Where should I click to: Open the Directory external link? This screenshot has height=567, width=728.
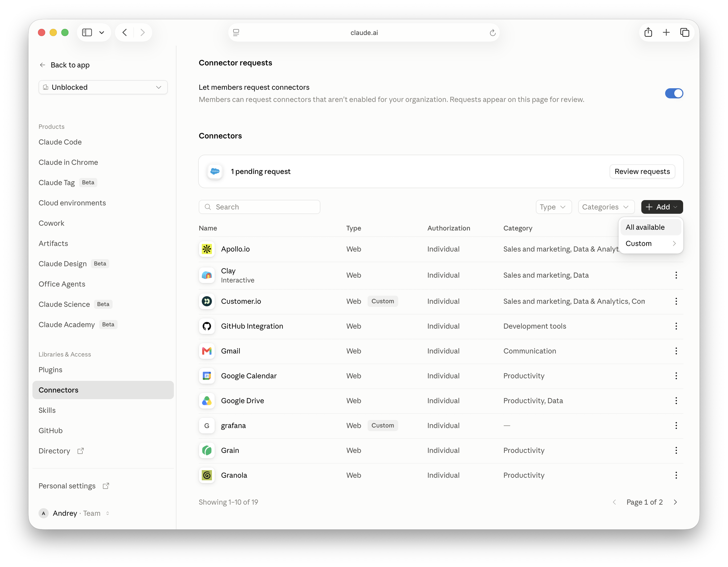point(61,451)
